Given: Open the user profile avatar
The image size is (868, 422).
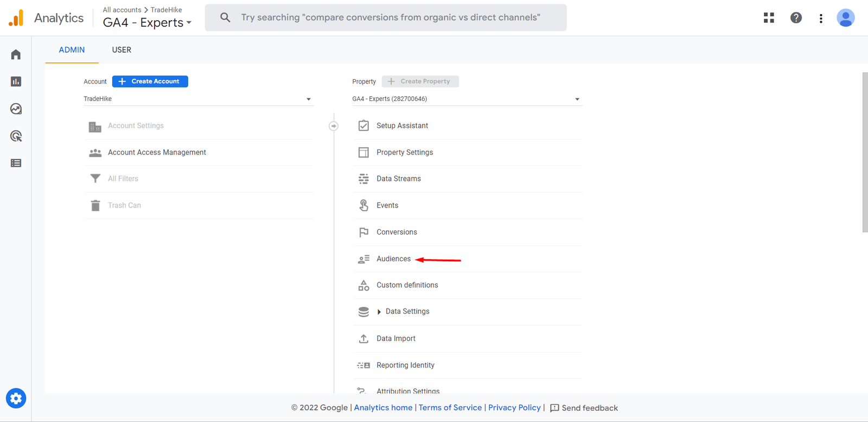Looking at the screenshot, I should tap(845, 18).
